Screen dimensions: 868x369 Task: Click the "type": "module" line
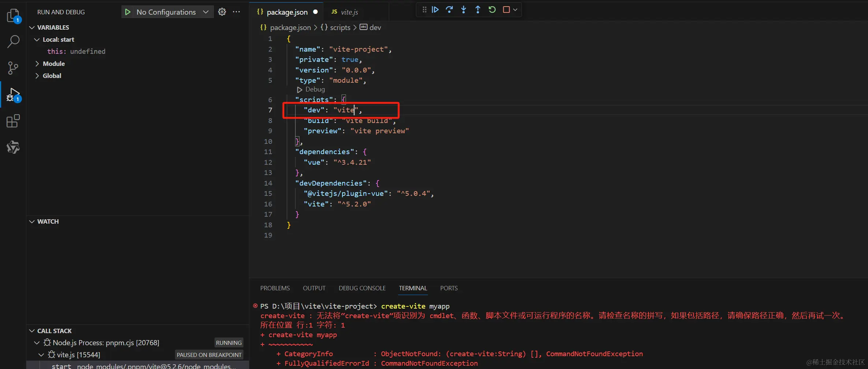click(331, 80)
